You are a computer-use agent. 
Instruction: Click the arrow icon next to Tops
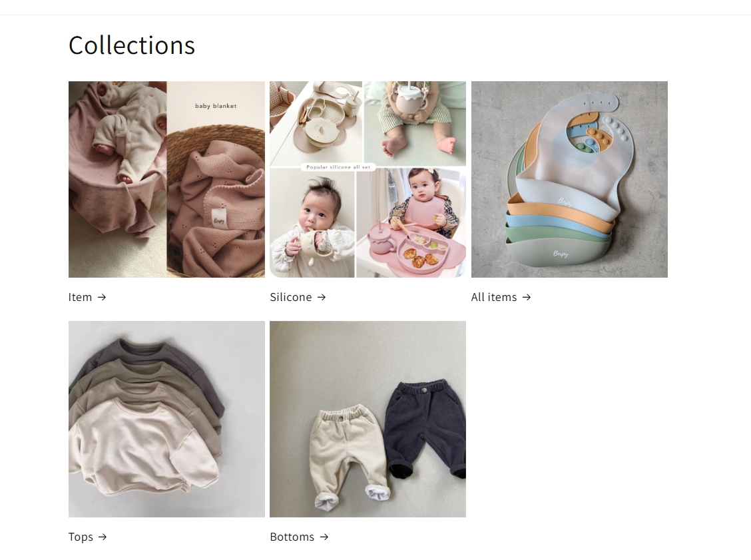click(103, 537)
